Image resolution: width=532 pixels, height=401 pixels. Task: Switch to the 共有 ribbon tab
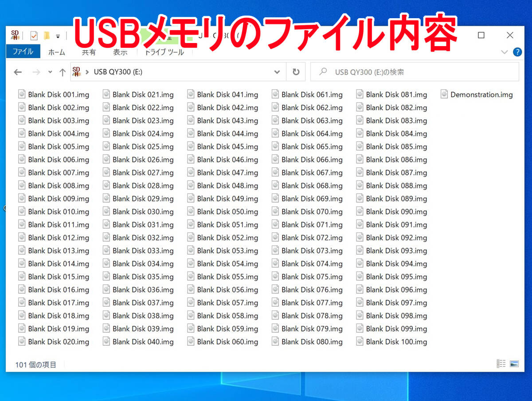click(x=89, y=52)
